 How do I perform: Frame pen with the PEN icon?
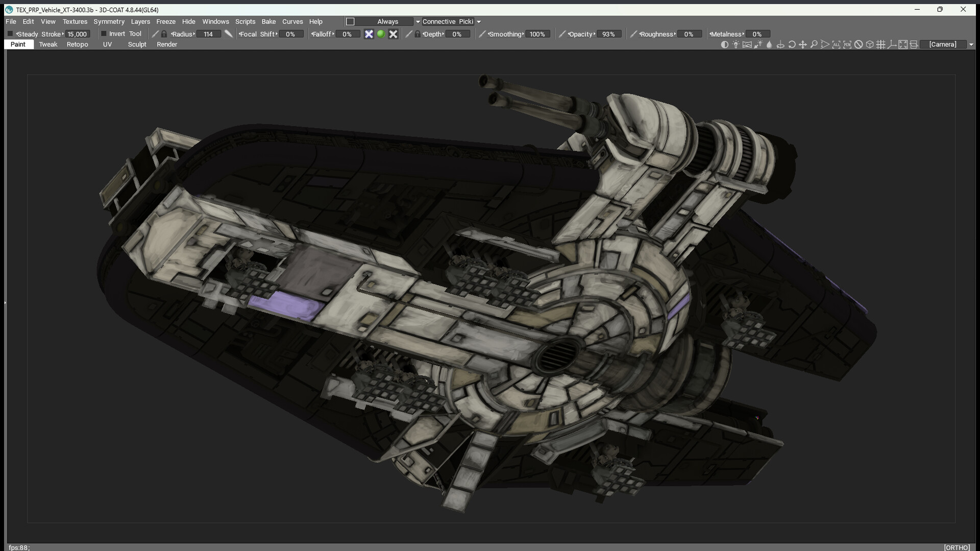[x=847, y=44]
